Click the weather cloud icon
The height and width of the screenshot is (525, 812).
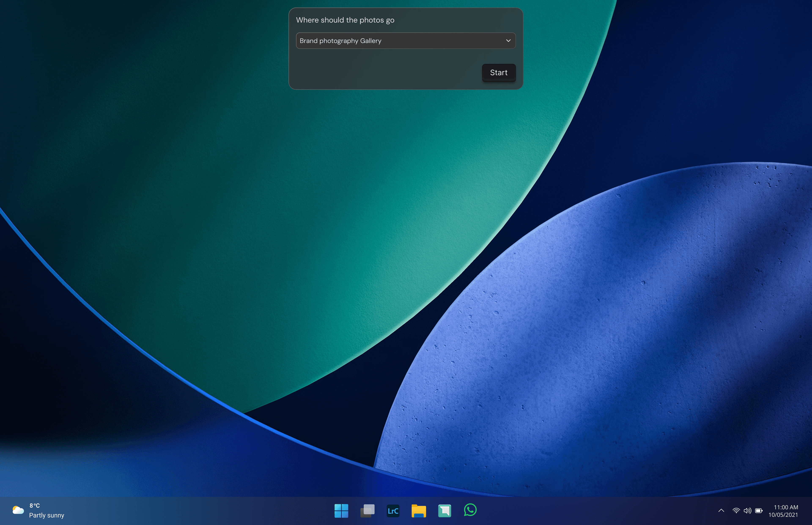(18, 510)
